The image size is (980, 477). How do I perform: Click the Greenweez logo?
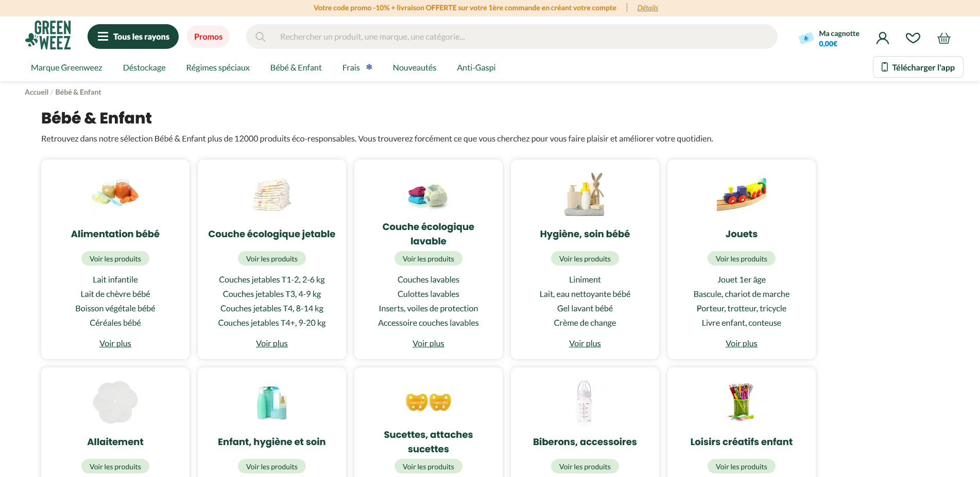click(x=48, y=35)
